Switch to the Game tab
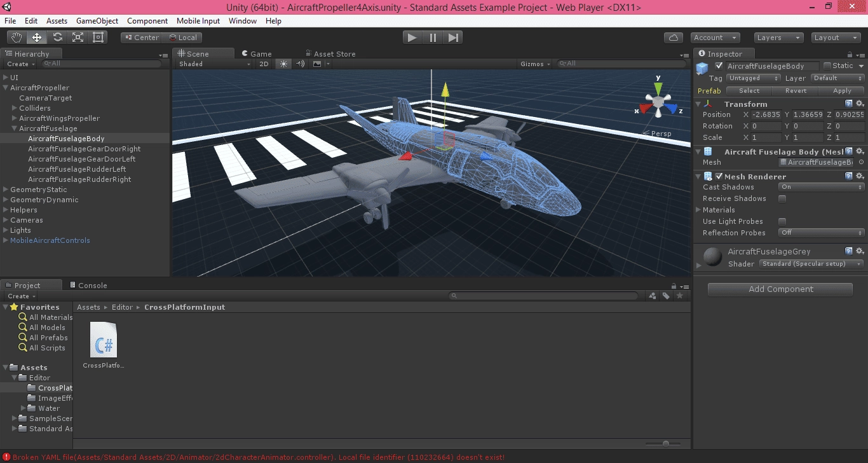868x463 pixels. click(255, 54)
